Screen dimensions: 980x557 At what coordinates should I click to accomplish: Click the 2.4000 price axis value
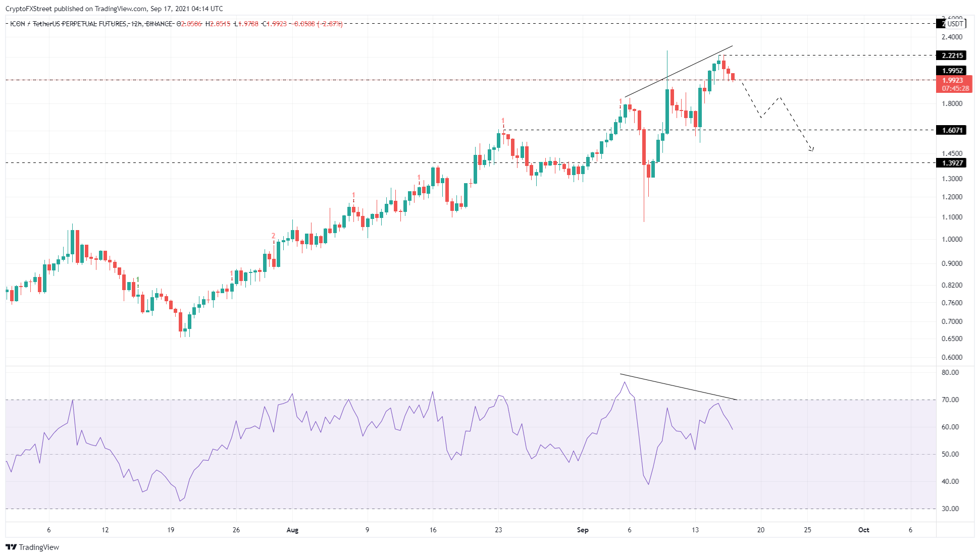[x=952, y=37]
